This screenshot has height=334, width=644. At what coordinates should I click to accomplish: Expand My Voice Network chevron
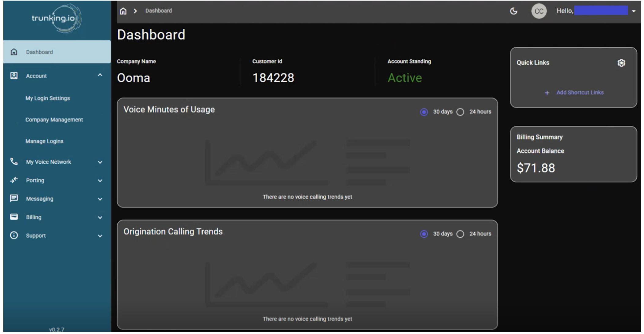100,162
